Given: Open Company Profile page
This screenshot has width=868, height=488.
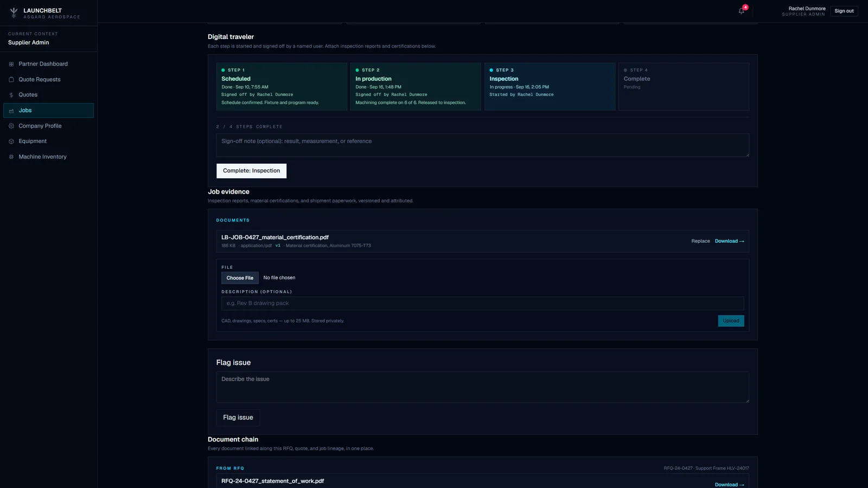Looking at the screenshot, I should [x=48, y=126].
